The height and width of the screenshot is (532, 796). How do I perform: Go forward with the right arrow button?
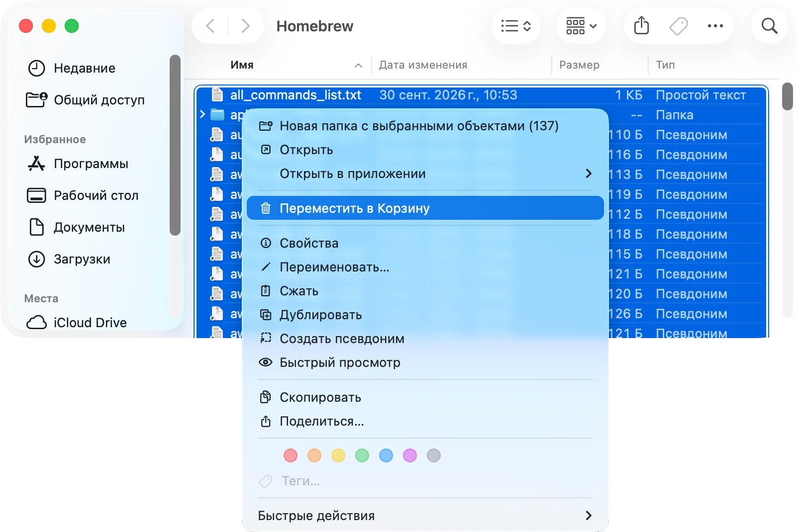point(245,26)
